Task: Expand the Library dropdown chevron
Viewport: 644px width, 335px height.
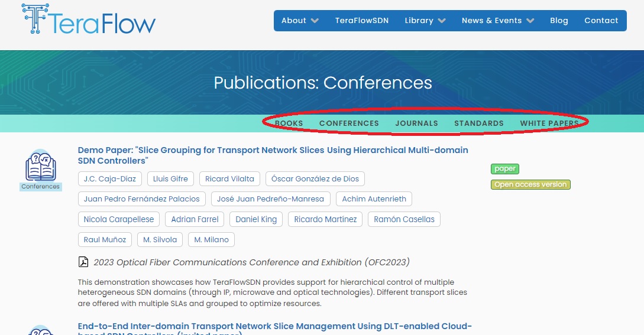Action: (x=442, y=21)
